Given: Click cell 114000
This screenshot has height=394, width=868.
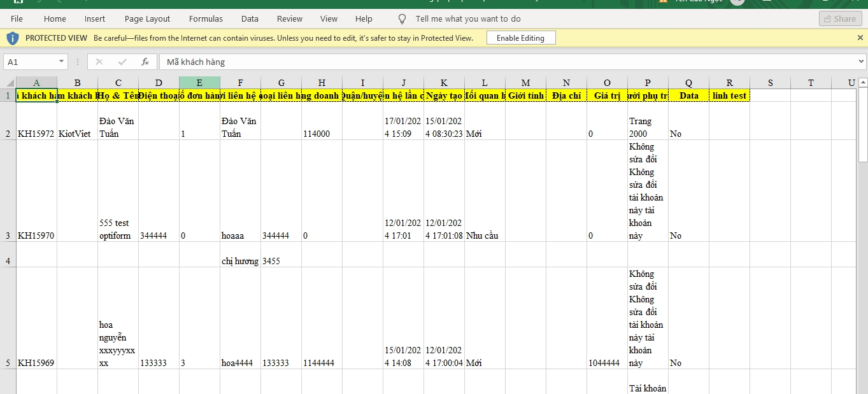Looking at the screenshot, I should [322, 121].
